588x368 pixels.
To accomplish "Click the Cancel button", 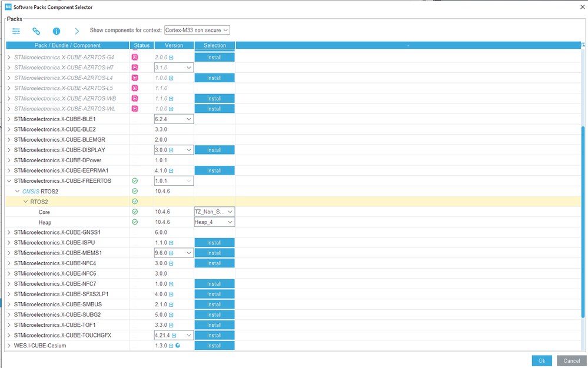I will pos(572,361).
